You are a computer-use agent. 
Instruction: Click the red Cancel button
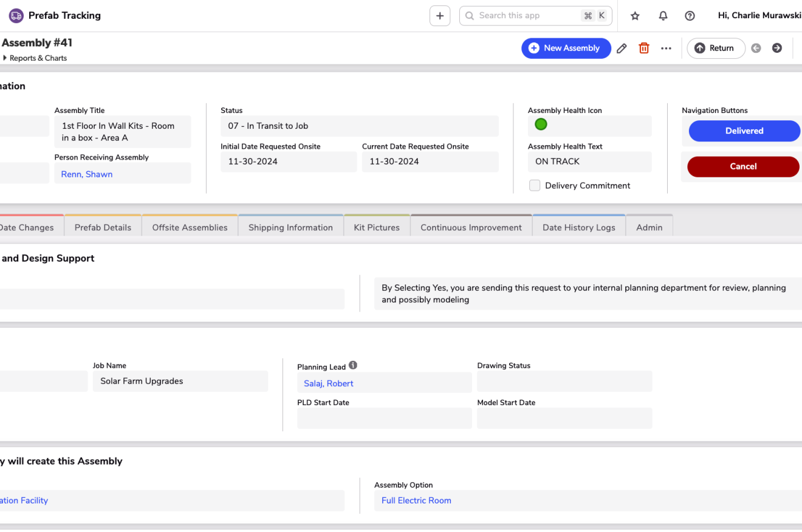pos(743,166)
